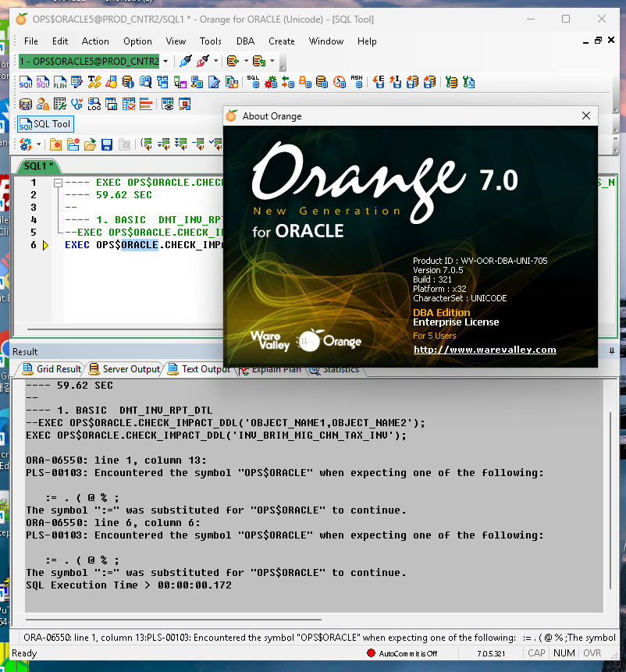Open file using the folder icon

(90, 144)
